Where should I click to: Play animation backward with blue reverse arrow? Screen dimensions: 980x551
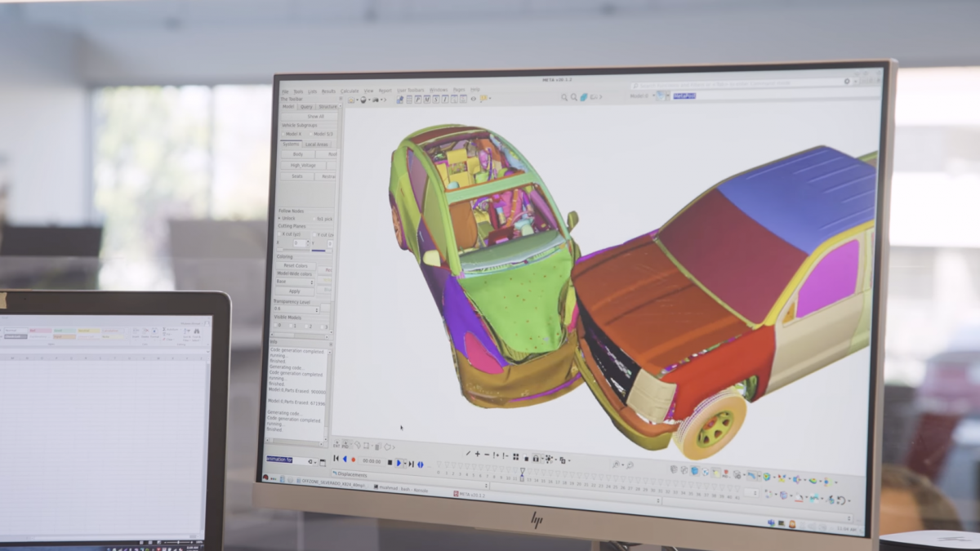pyautogui.click(x=345, y=459)
